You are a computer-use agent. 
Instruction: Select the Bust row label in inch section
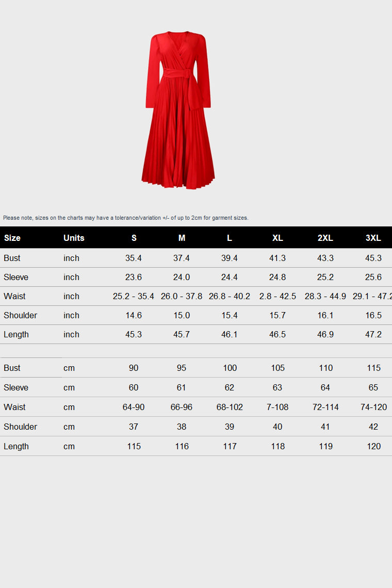12,258
